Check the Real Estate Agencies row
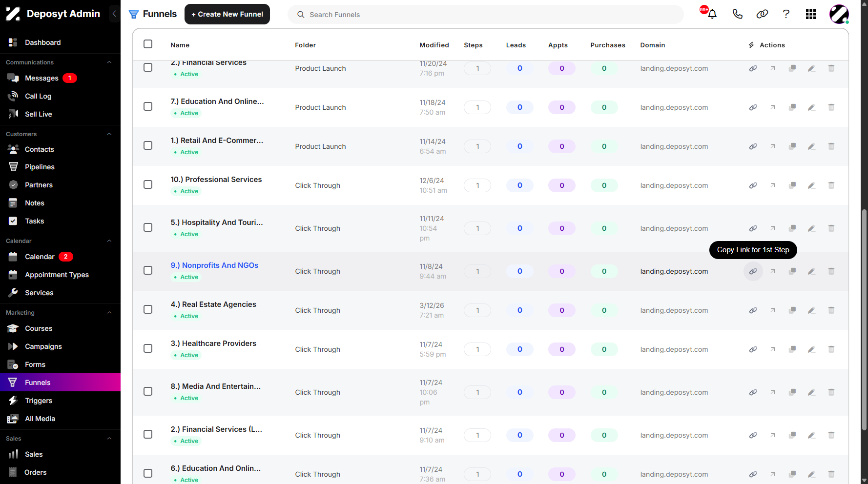Image resolution: width=868 pixels, height=484 pixels. [148, 309]
